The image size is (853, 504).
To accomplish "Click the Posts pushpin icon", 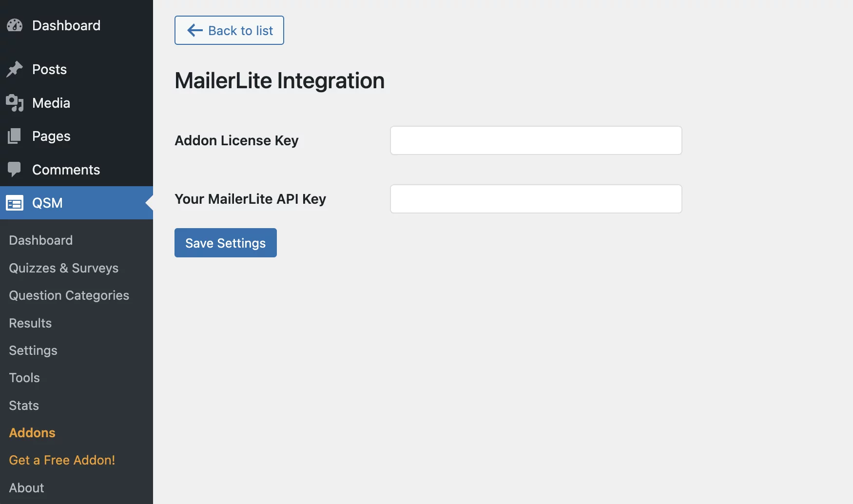I will coord(15,69).
